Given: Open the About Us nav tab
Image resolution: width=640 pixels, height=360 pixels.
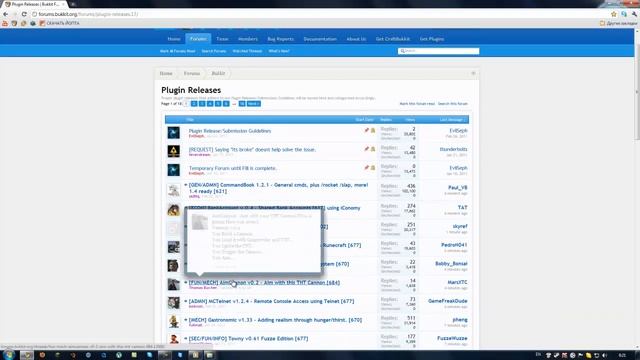Looking at the screenshot, I should pos(356,39).
